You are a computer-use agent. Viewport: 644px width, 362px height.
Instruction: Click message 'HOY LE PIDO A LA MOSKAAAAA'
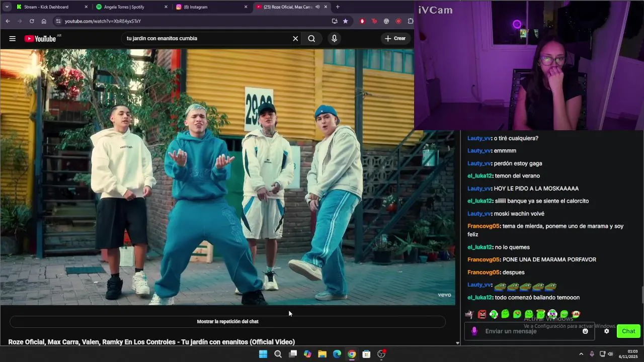click(x=536, y=189)
